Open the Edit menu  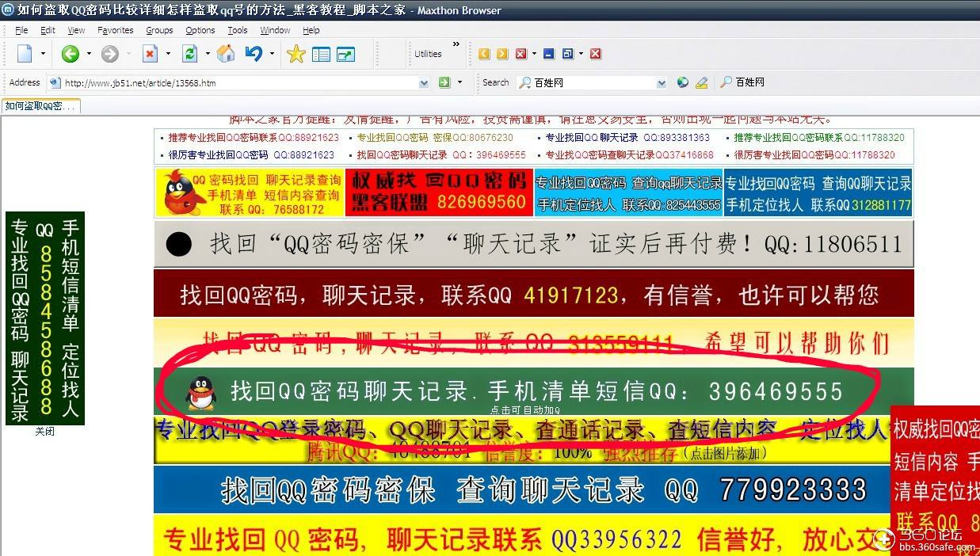pos(48,30)
